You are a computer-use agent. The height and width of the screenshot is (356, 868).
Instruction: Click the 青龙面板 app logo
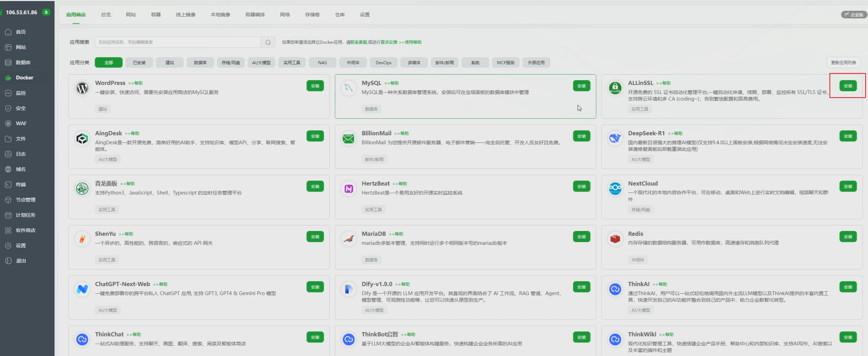82,189
